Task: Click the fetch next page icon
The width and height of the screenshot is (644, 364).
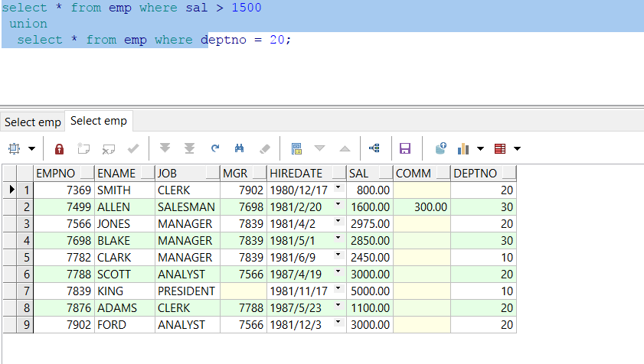Action: [165, 148]
